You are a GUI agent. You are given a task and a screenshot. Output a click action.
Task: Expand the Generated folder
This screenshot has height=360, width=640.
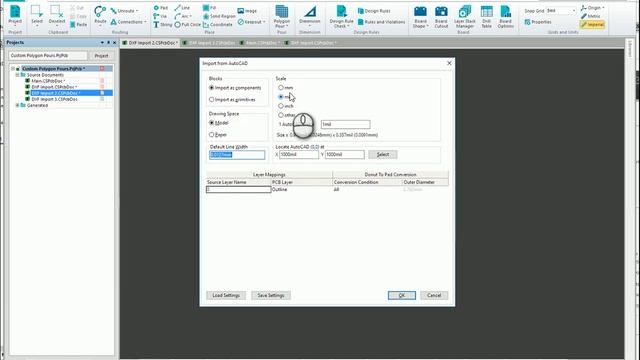coord(18,105)
